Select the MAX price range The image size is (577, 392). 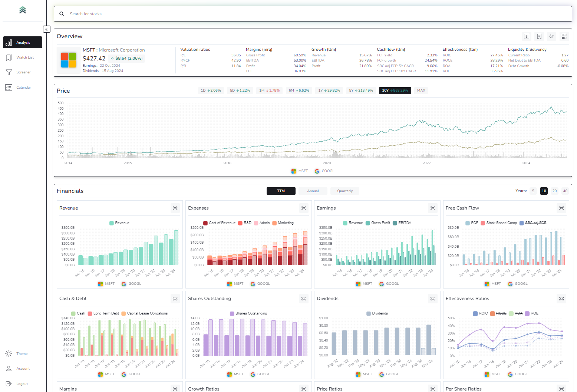[x=421, y=90]
